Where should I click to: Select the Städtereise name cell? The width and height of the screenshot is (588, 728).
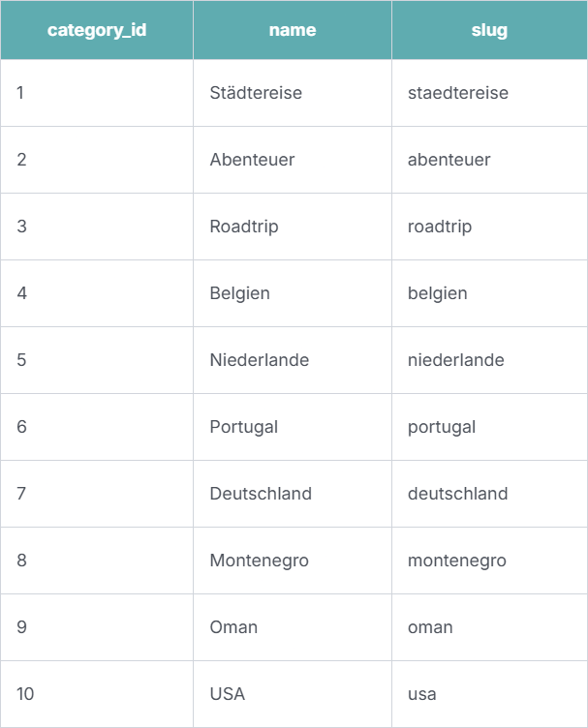click(x=256, y=93)
